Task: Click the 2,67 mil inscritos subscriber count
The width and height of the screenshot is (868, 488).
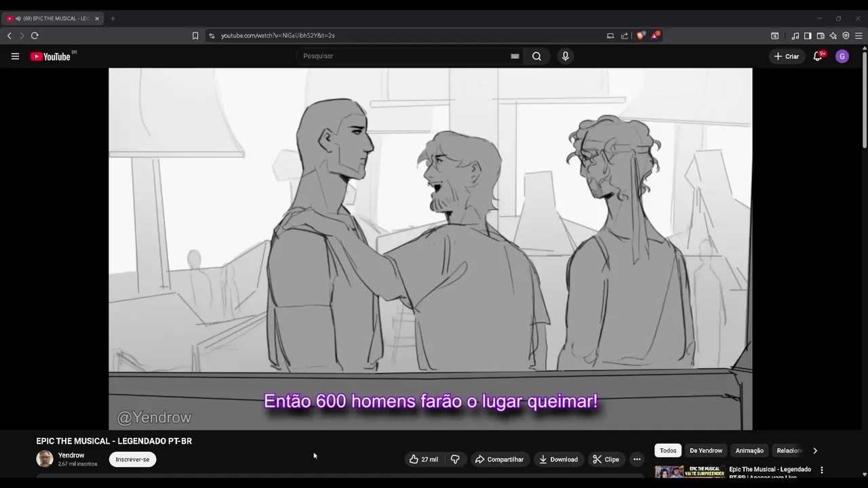Action: pos(77,464)
